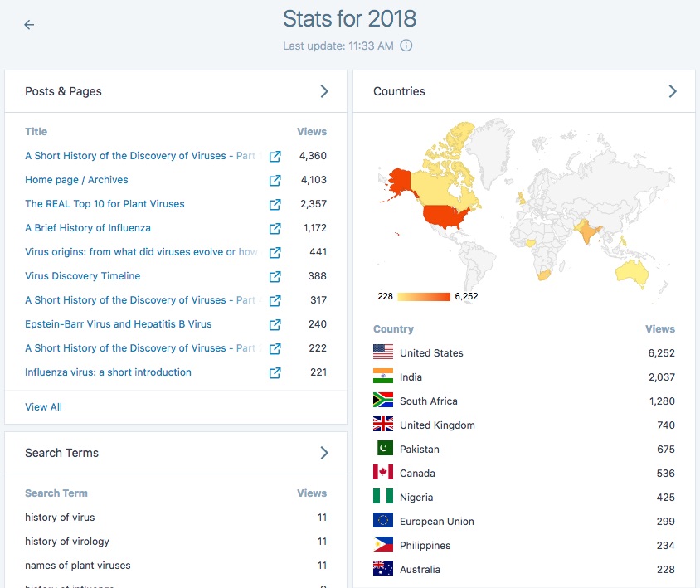Open the Countries panel chevron
700x588 pixels.
(673, 92)
